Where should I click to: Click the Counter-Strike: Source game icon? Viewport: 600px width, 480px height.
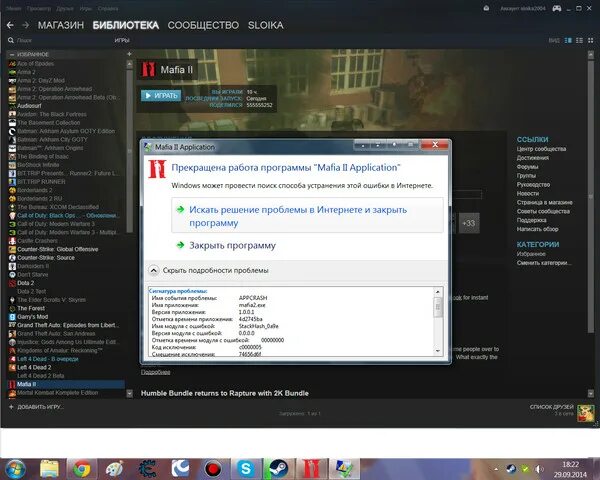12,258
